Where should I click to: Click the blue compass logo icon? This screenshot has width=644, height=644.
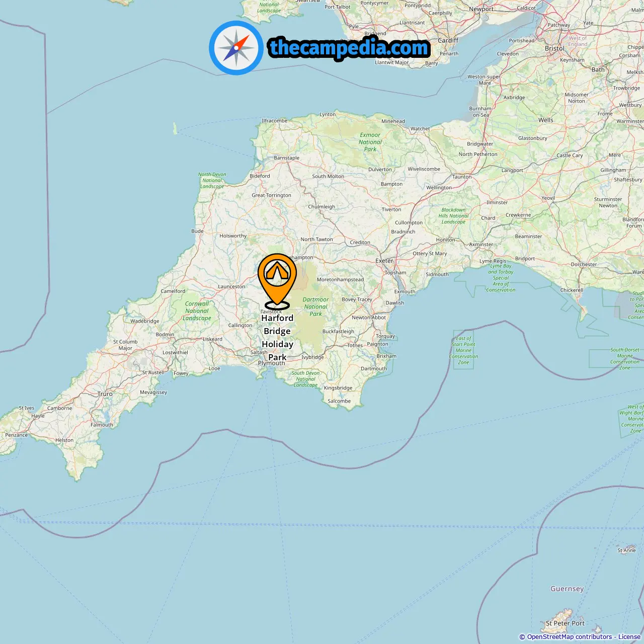coord(236,48)
